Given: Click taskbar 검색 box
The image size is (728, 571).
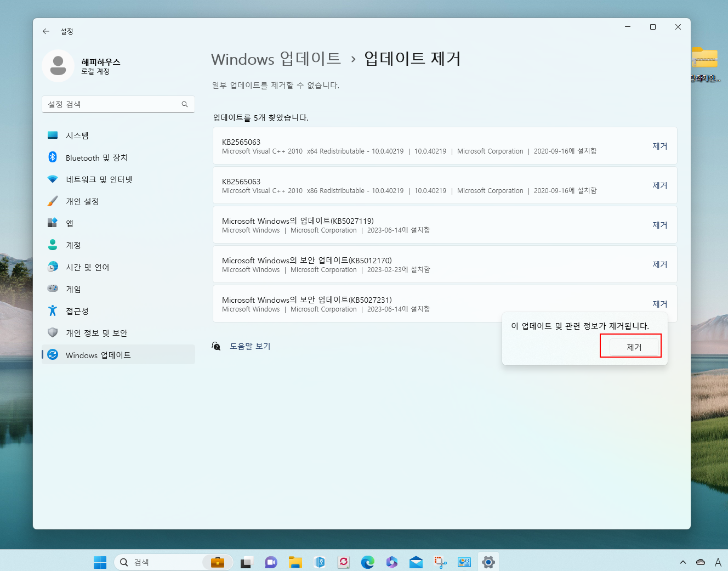Looking at the screenshot, I should tap(173, 562).
